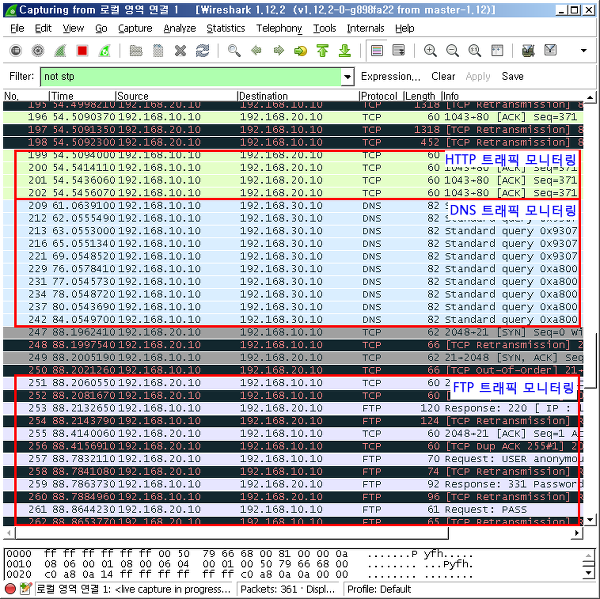Open the Capture menu

click(x=135, y=28)
